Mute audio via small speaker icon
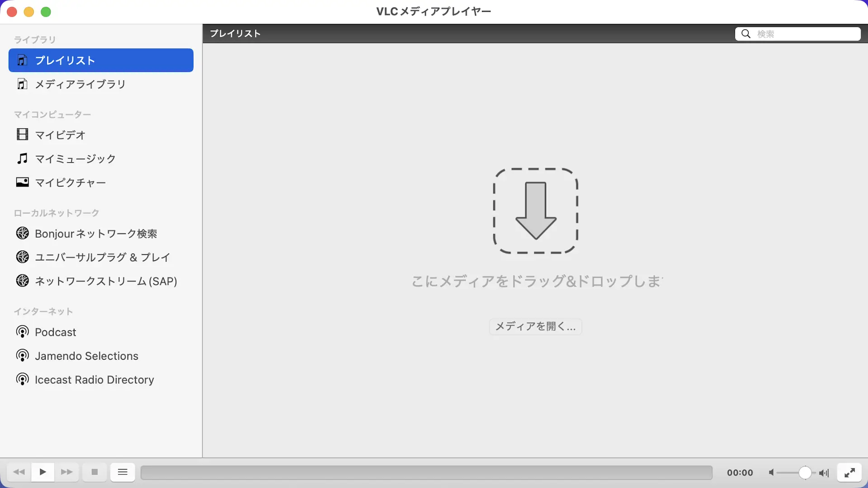 771,473
